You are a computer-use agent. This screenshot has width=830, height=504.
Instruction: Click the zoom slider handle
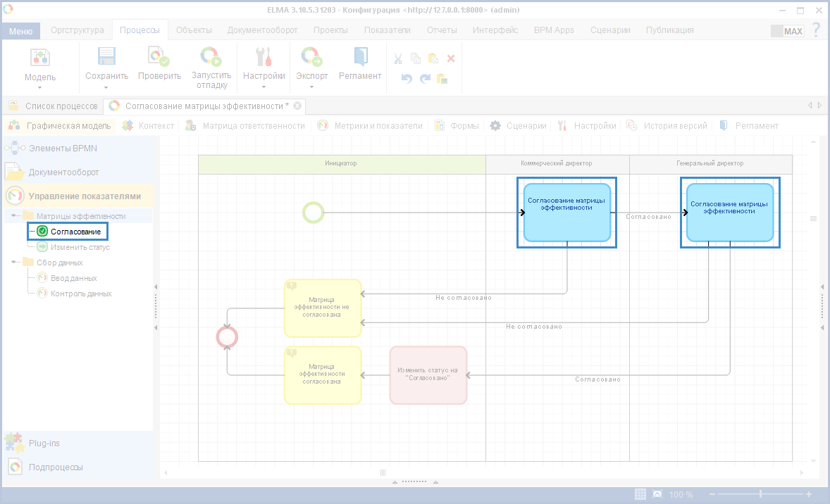coord(760,494)
